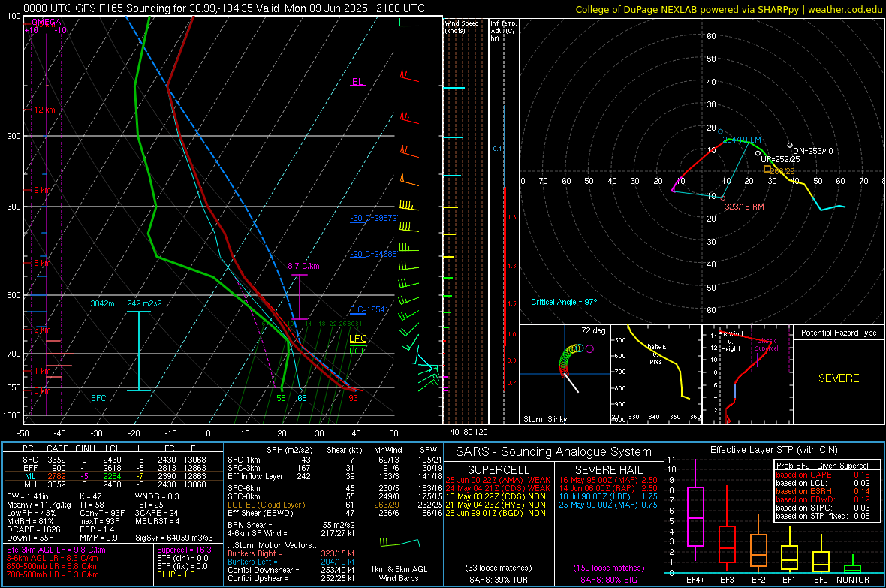Select the '8.7 C/km' lapse rate label
Viewport: 886px width, 588px height.
click(303, 266)
